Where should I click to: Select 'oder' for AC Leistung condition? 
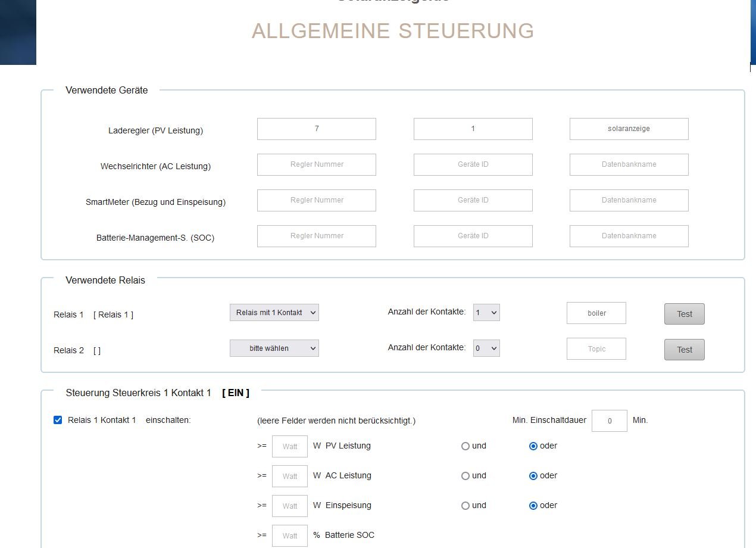point(533,476)
